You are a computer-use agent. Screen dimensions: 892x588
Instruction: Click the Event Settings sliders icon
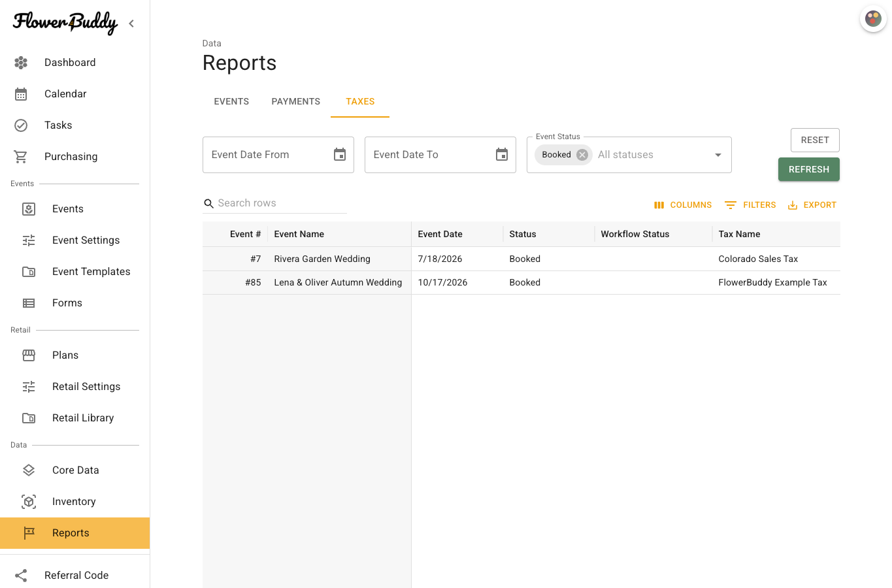click(29, 240)
